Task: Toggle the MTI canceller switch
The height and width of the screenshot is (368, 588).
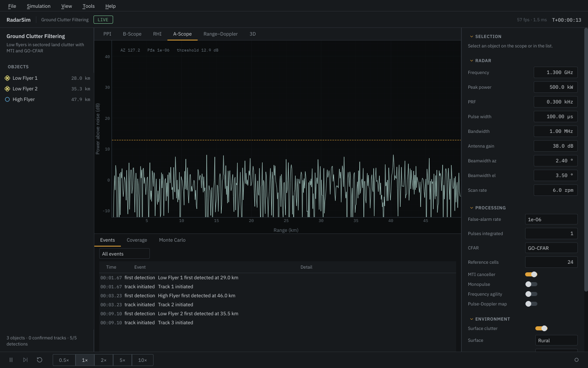Action: (531, 274)
